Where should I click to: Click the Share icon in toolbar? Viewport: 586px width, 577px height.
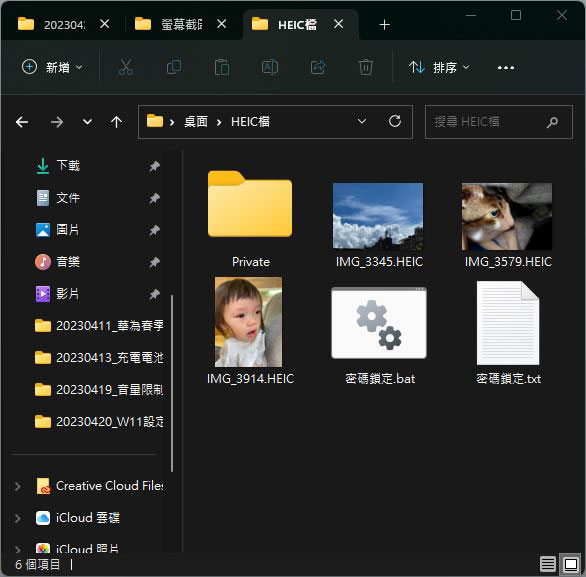tap(318, 68)
